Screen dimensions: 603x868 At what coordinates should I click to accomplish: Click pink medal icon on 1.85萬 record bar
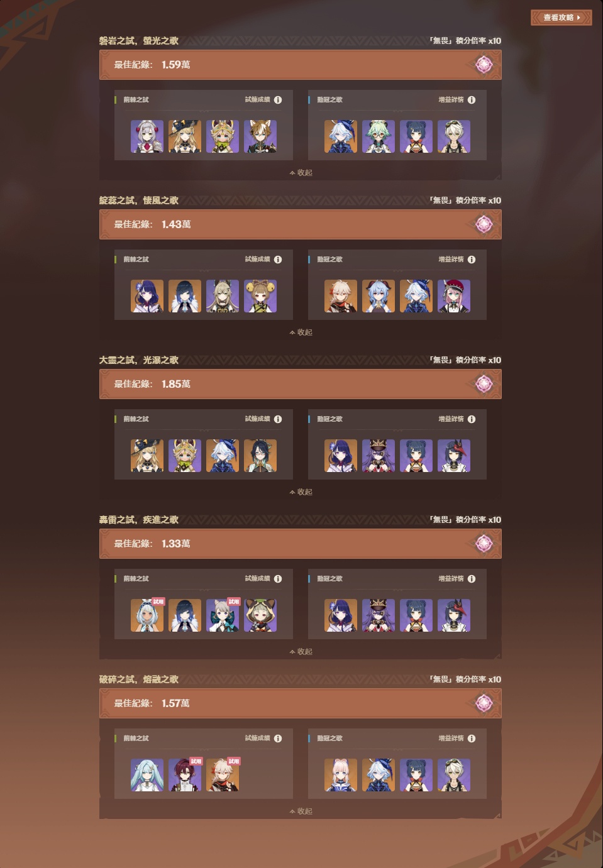[484, 384]
